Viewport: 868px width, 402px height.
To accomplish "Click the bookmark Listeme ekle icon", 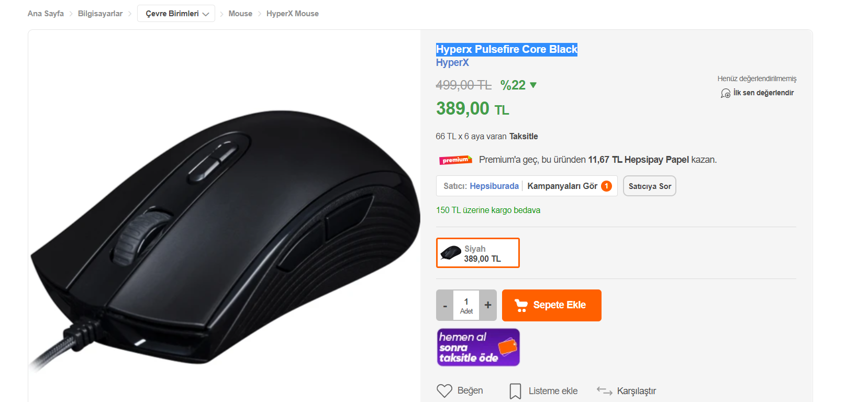I will (515, 391).
